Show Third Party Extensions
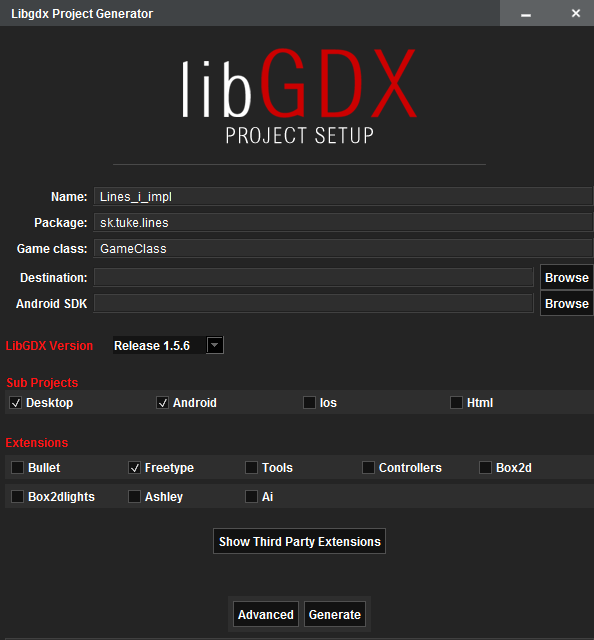 (299, 541)
